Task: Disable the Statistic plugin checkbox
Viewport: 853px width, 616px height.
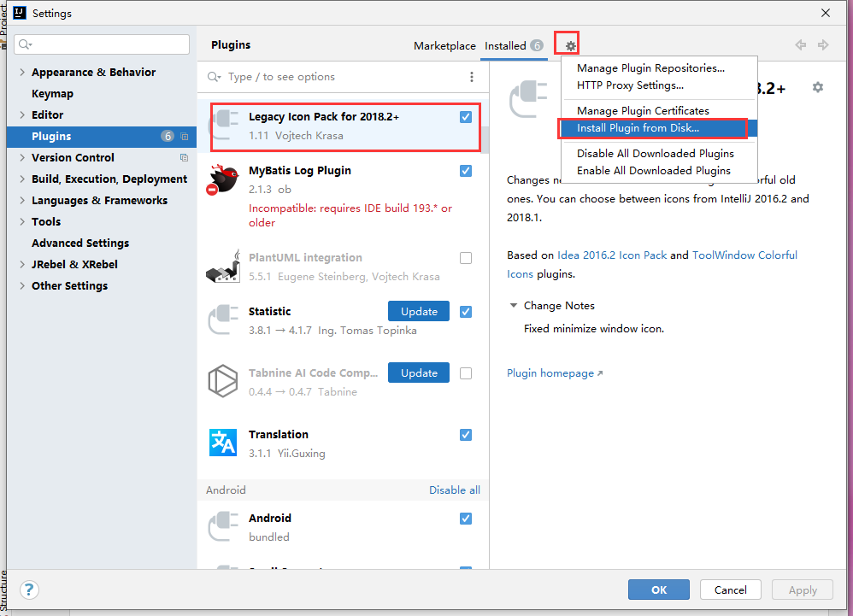Action: [x=466, y=312]
